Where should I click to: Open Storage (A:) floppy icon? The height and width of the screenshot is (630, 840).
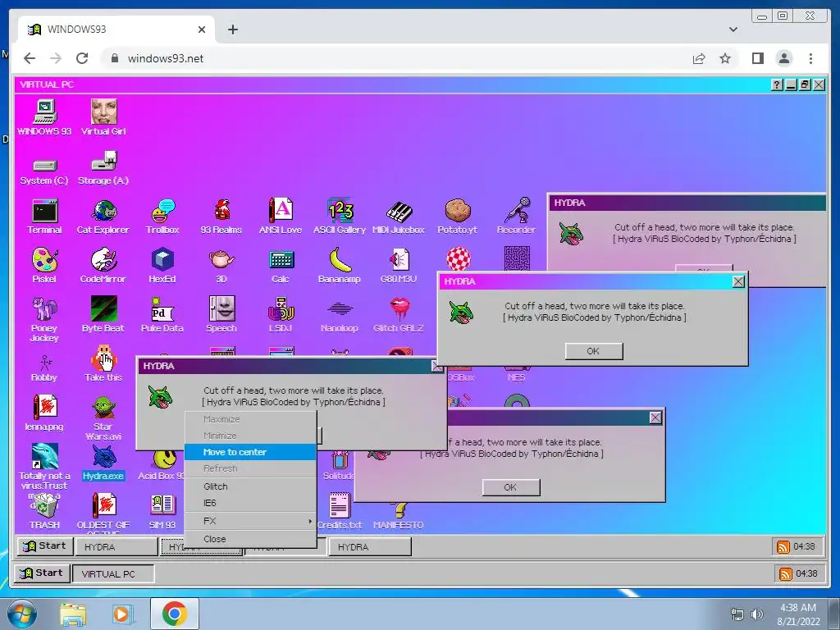point(103,167)
